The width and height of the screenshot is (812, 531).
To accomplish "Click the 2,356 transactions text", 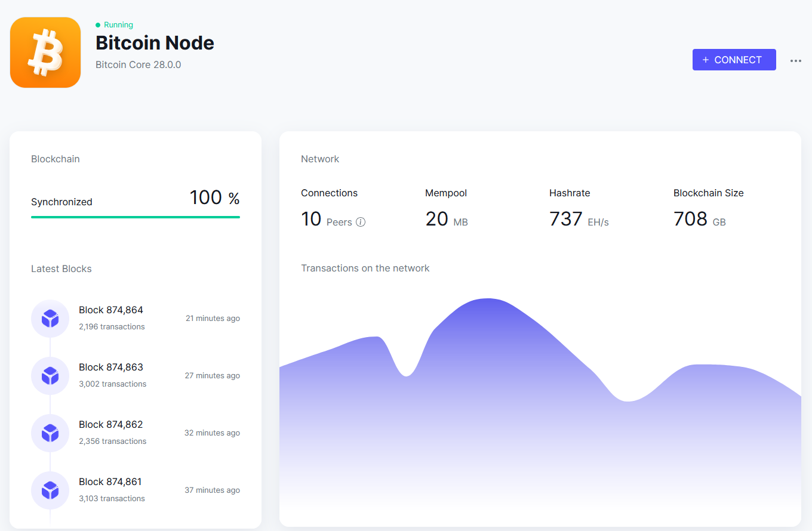I will [x=113, y=442].
